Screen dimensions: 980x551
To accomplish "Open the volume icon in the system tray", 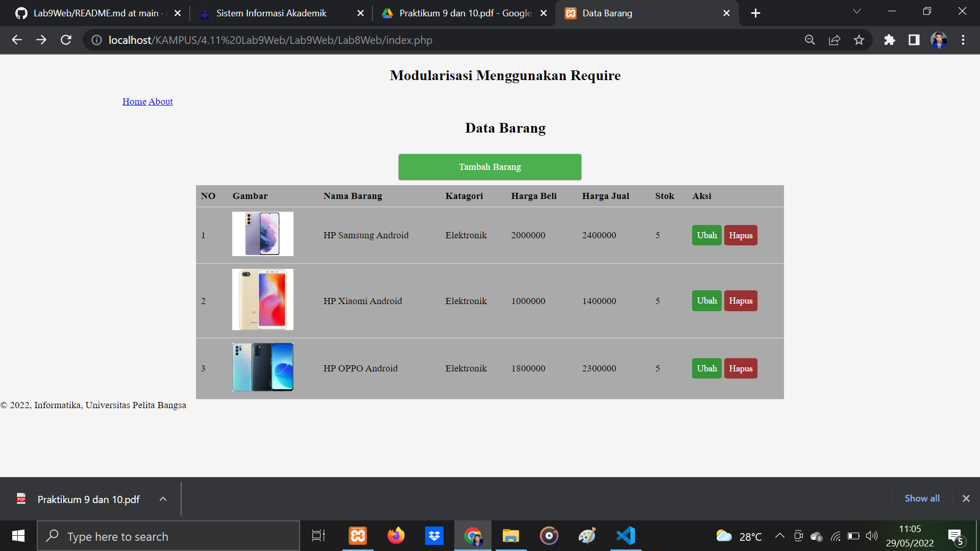I will pos(872,536).
